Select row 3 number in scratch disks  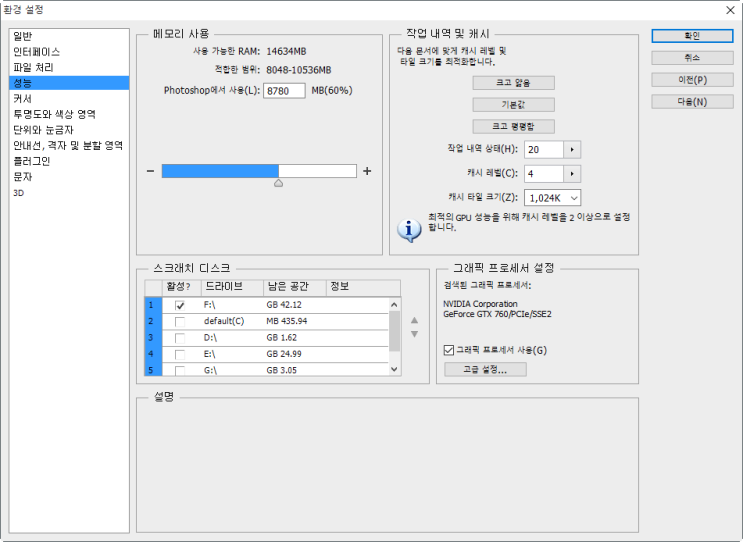coord(153,338)
